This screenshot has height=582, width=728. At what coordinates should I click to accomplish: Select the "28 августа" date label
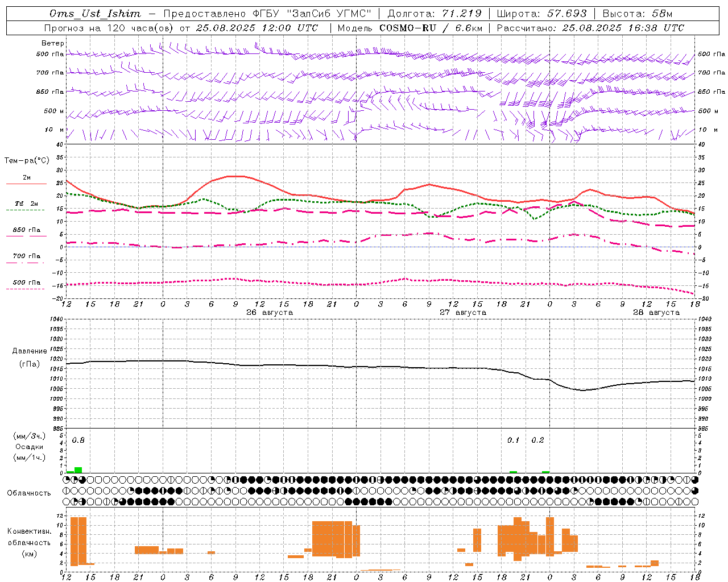tap(656, 313)
